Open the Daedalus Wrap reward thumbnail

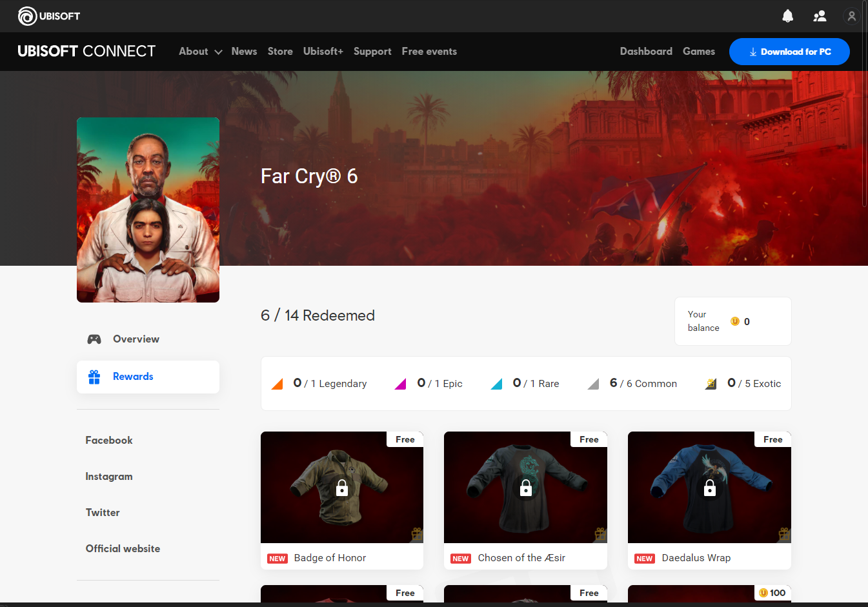coord(709,487)
